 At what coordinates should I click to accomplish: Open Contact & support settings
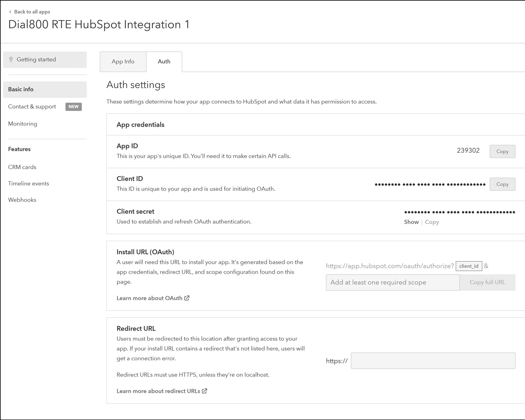click(32, 107)
